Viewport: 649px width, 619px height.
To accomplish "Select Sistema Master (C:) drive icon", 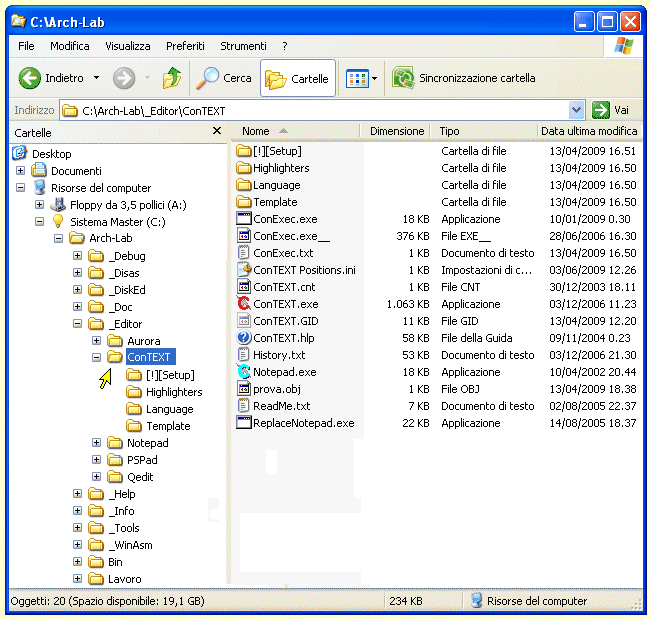I will (x=58, y=221).
